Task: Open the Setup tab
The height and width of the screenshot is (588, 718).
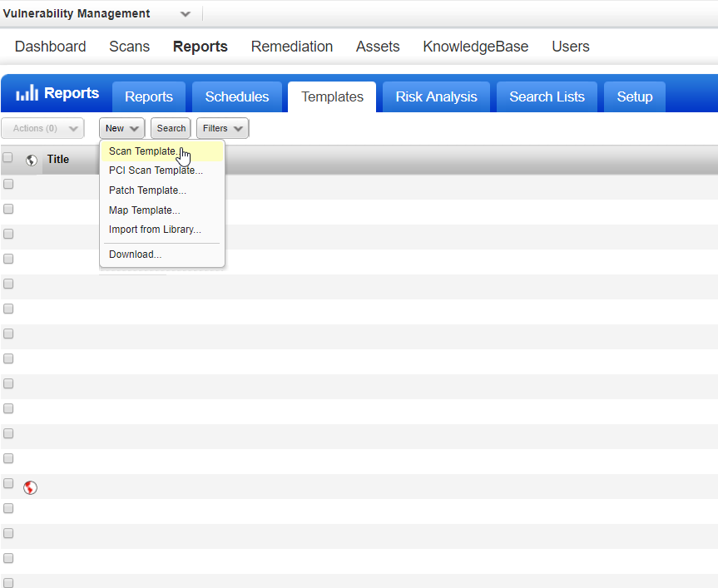Action: 634,96
